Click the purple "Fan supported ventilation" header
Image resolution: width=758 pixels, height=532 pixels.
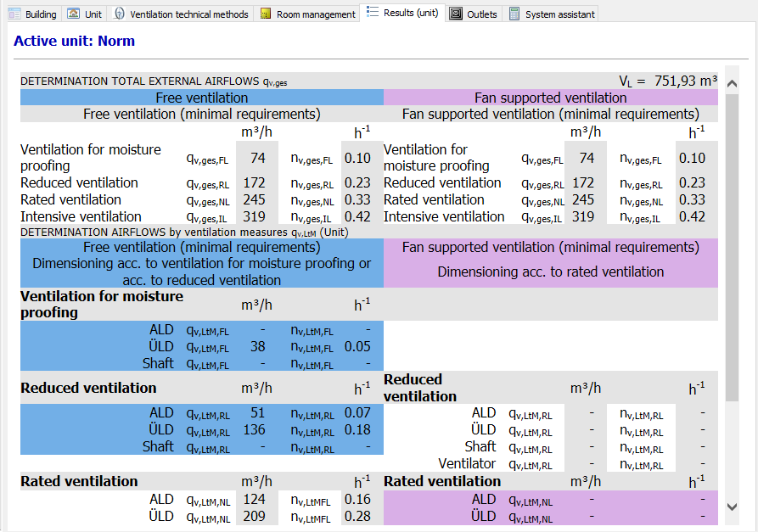pyautogui.click(x=551, y=98)
